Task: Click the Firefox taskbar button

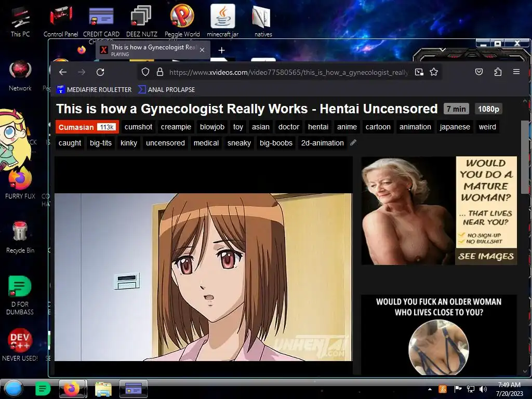Action: [x=72, y=389]
